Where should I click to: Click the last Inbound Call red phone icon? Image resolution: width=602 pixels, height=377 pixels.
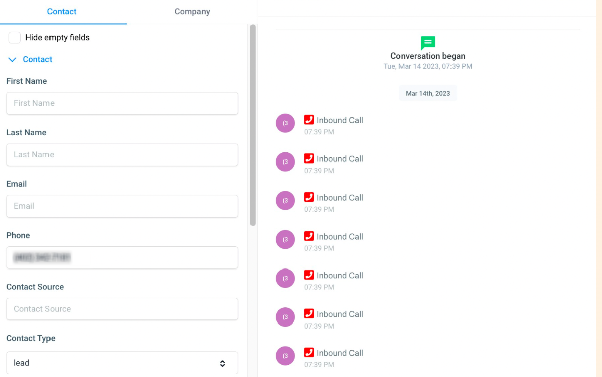pyautogui.click(x=309, y=352)
